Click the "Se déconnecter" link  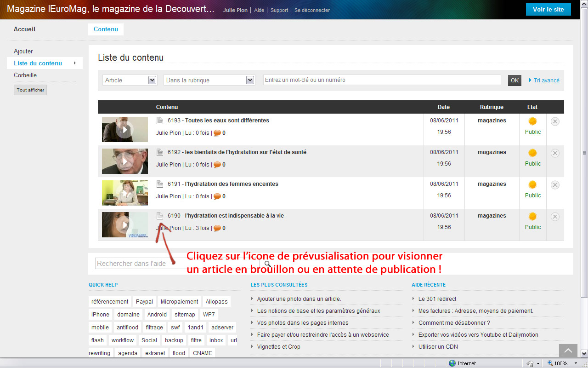click(x=312, y=10)
